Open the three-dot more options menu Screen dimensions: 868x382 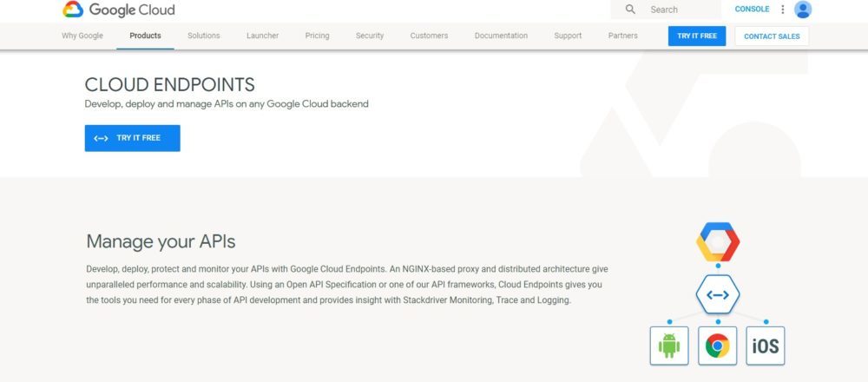click(782, 10)
